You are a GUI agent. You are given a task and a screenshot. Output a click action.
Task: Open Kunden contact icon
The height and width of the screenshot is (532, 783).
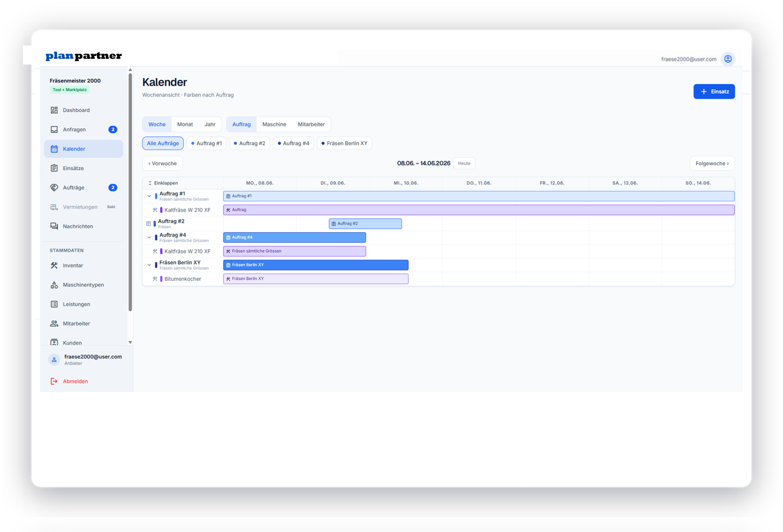click(54, 342)
